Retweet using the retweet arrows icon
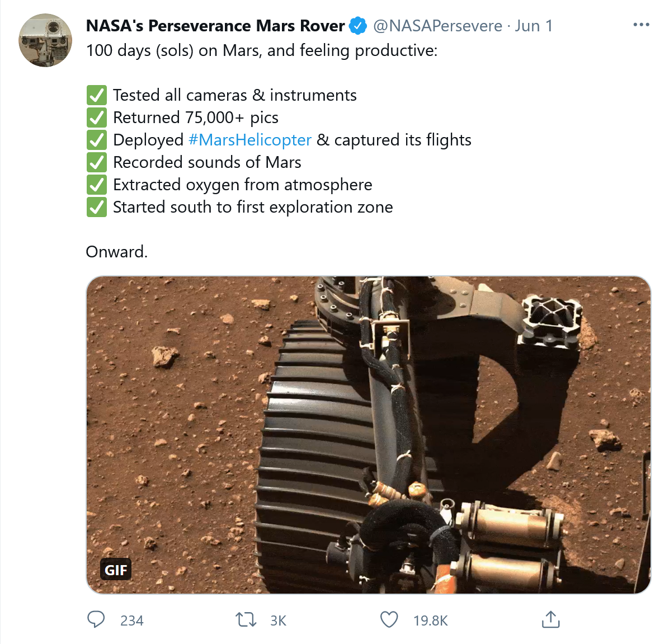 tap(246, 619)
